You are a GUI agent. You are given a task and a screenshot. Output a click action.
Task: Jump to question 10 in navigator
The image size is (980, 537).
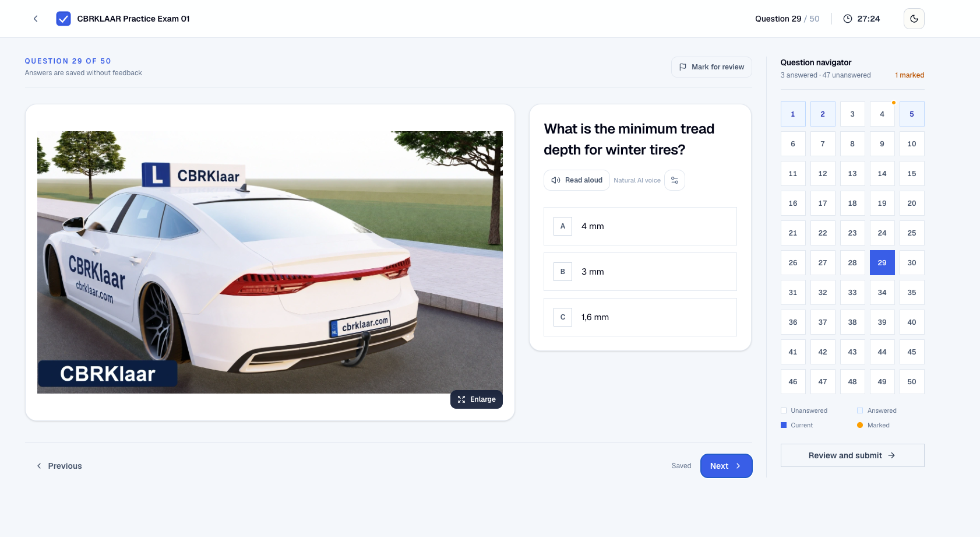[x=912, y=144]
